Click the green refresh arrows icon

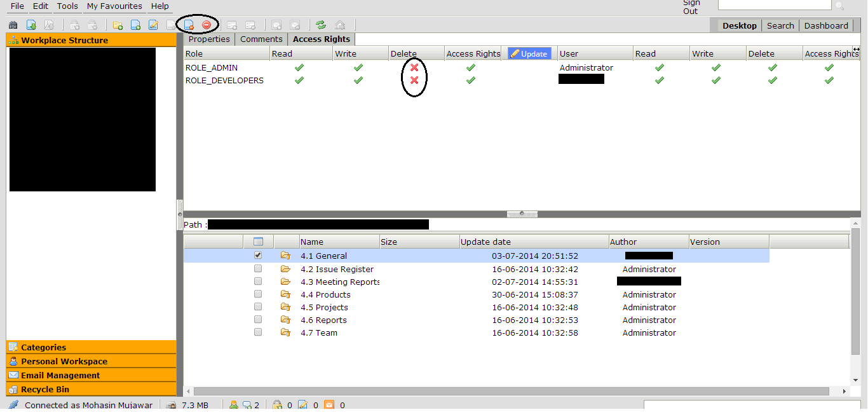(x=321, y=25)
